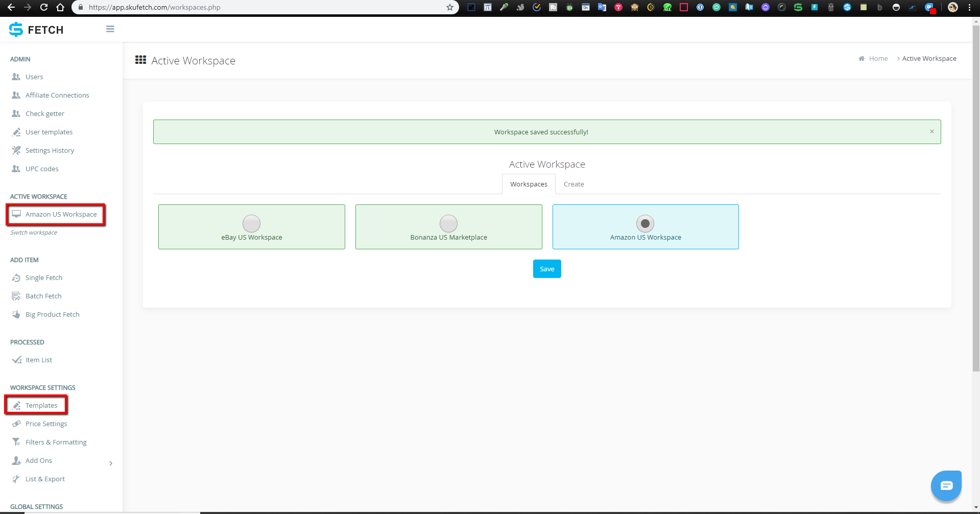The height and width of the screenshot is (514, 980).
Task: Click the Google Translate extension icon
Action: click(602, 7)
